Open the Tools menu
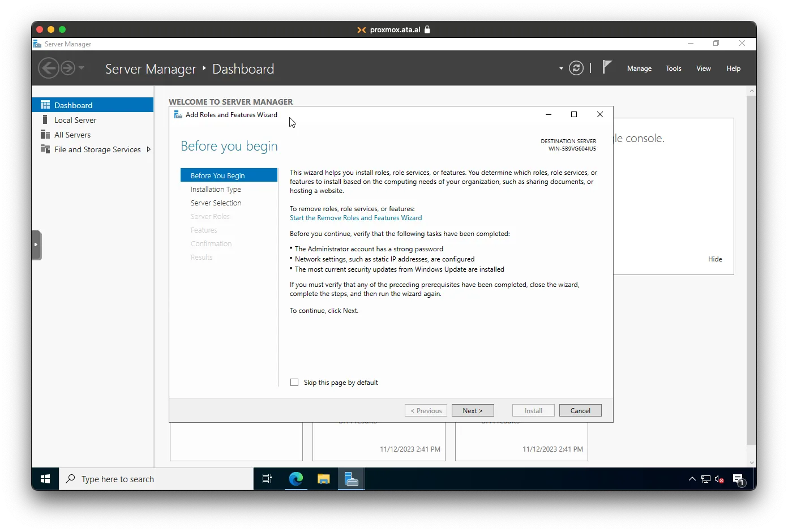This screenshot has height=532, width=788. 673,68
